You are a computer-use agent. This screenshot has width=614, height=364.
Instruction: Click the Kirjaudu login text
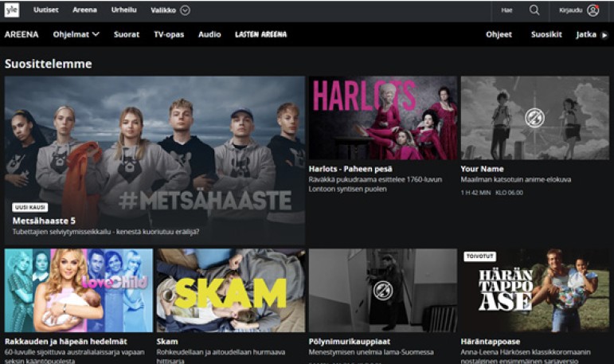[x=570, y=10]
